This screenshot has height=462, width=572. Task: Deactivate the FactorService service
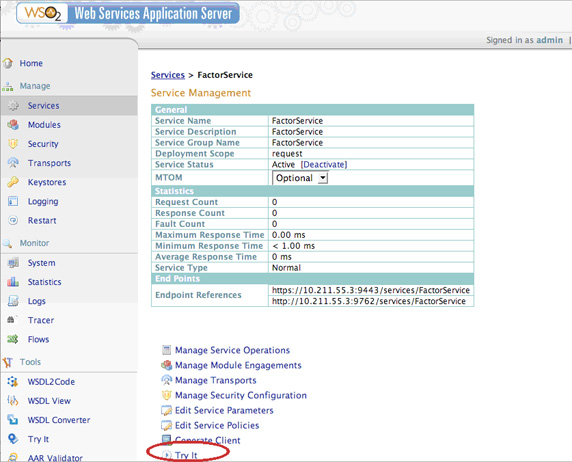(x=324, y=165)
